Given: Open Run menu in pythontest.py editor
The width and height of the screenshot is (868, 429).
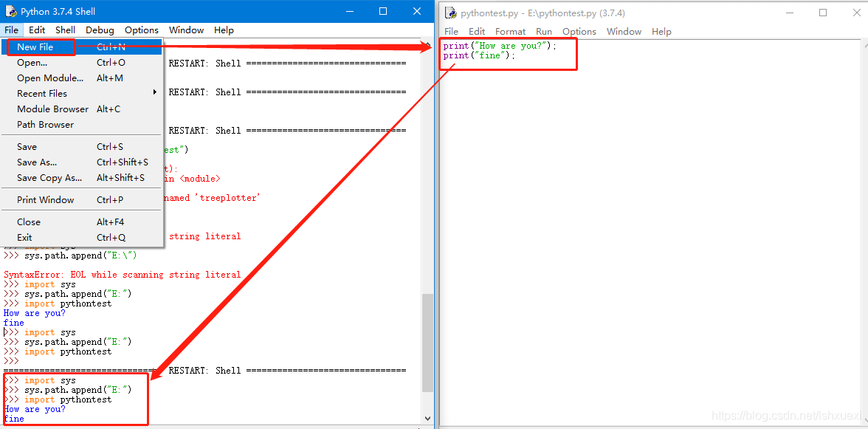Looking at the screenshot, I should click(543, 32).
